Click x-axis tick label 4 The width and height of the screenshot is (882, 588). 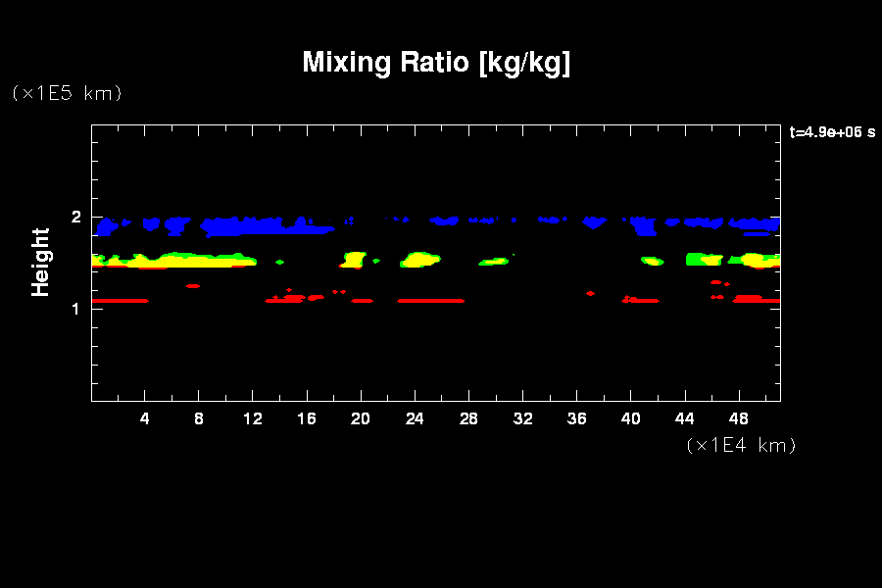145,418
